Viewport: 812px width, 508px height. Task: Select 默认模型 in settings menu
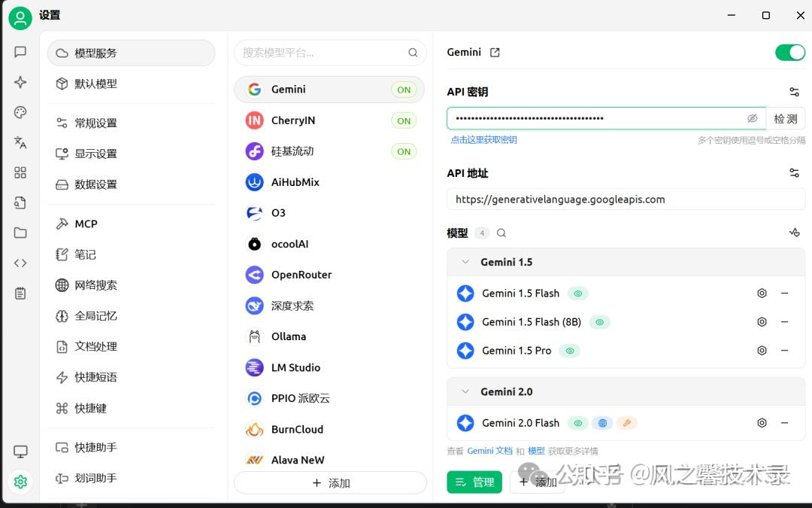point(95,84)
